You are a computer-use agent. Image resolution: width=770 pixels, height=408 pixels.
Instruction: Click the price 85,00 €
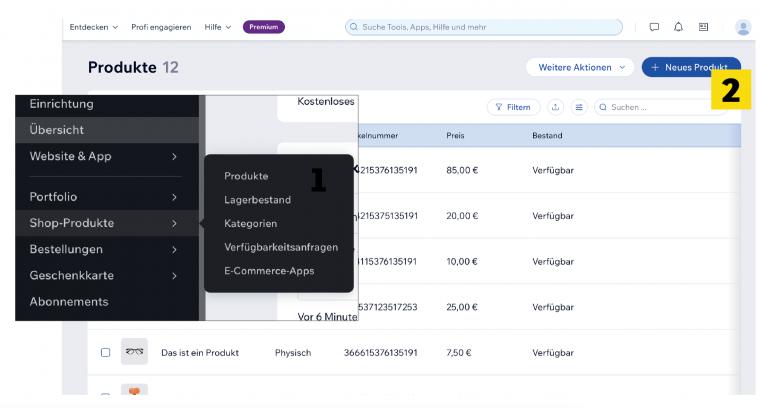pyautogui.click(x=462, y=170)
